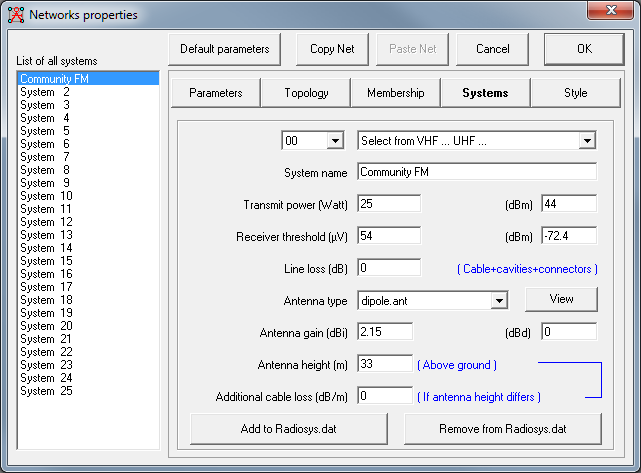Click the Antenna gain dBd field
Screen dimensions: 641x473
click(x=569, y=332)
